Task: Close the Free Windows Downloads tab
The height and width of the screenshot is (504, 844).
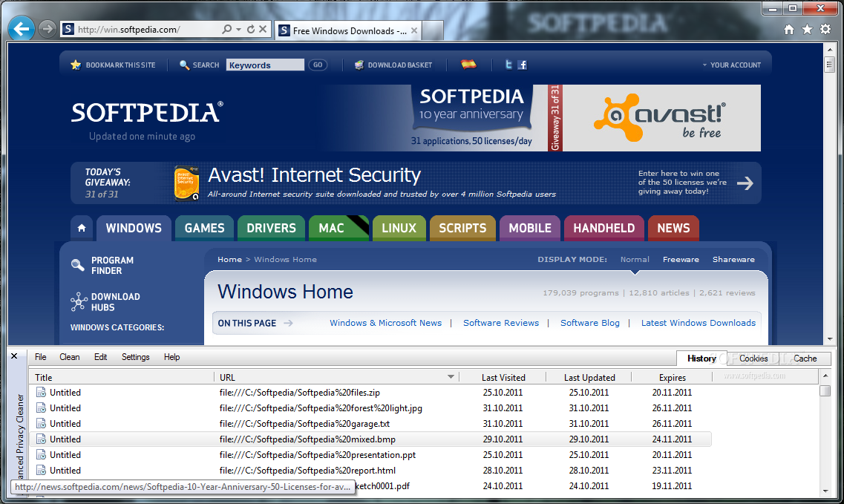Action: point(414,30)
